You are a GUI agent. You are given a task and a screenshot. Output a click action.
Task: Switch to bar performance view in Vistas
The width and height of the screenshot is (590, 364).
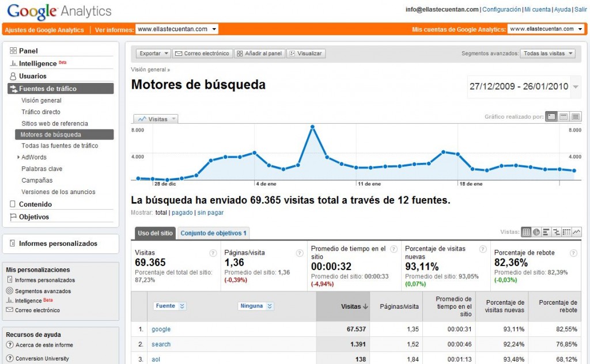(x=546, y=232)
